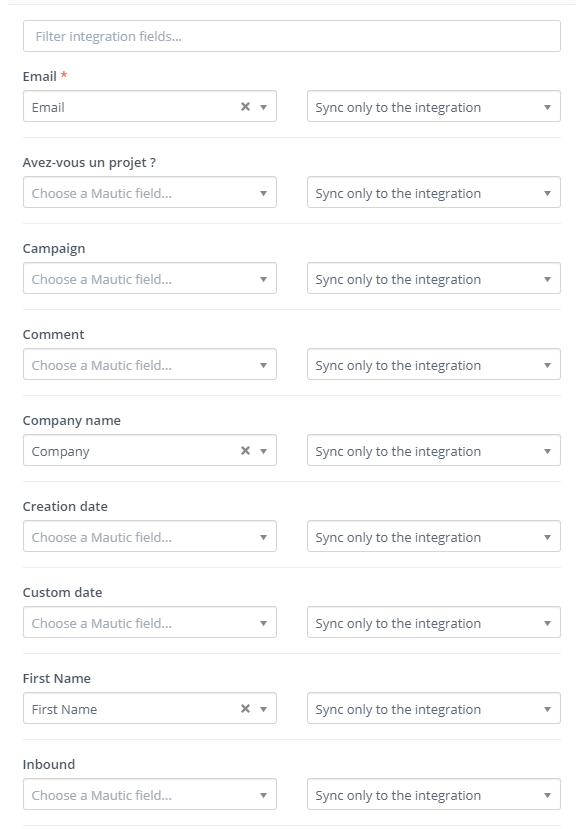
Task: Open sync direction dropdown for Campaign
Action: 434,279
